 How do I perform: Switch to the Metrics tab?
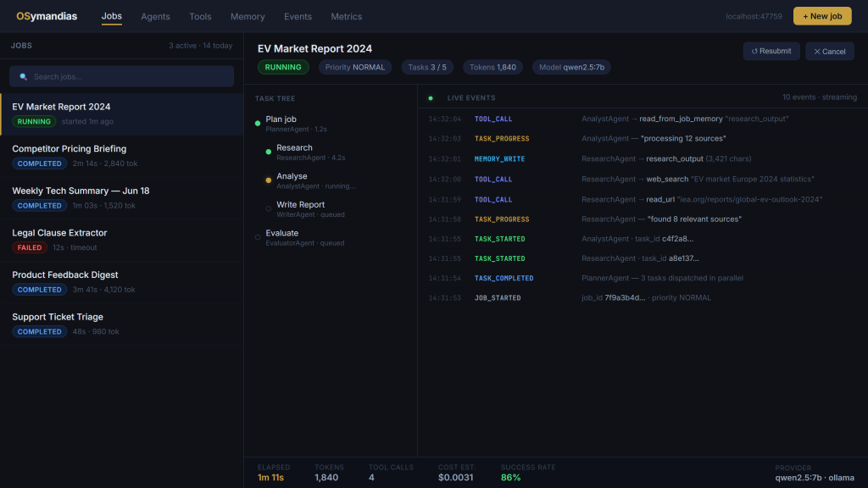346,17
